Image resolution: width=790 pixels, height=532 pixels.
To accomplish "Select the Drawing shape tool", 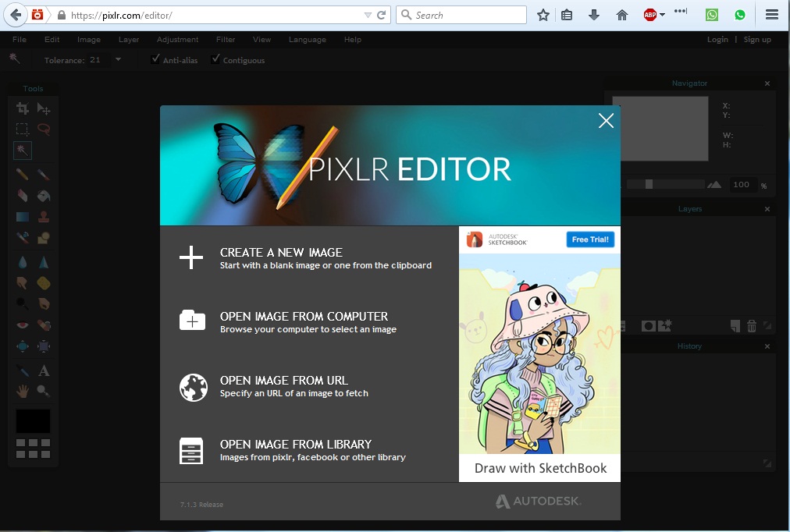I will (44, 238).
